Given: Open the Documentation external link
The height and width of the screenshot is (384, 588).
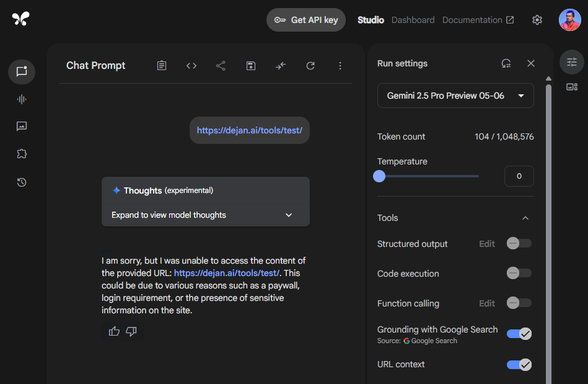Looking at the screenshot, I should 478,20.
